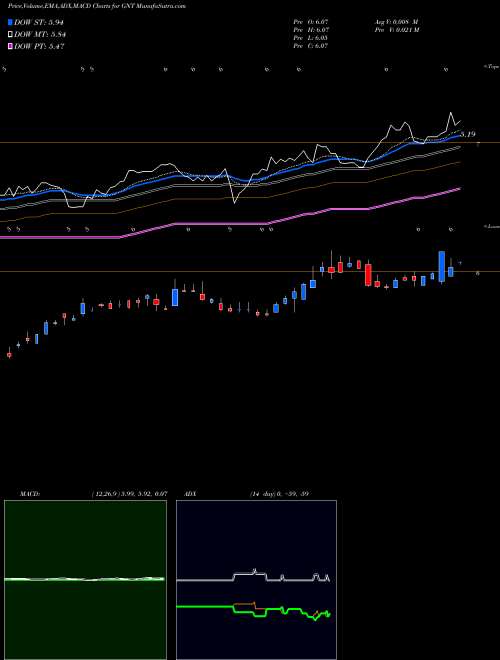Click the 'Avg V: 0.008 M' volume text
500x660 pixels.
[396, 22]
